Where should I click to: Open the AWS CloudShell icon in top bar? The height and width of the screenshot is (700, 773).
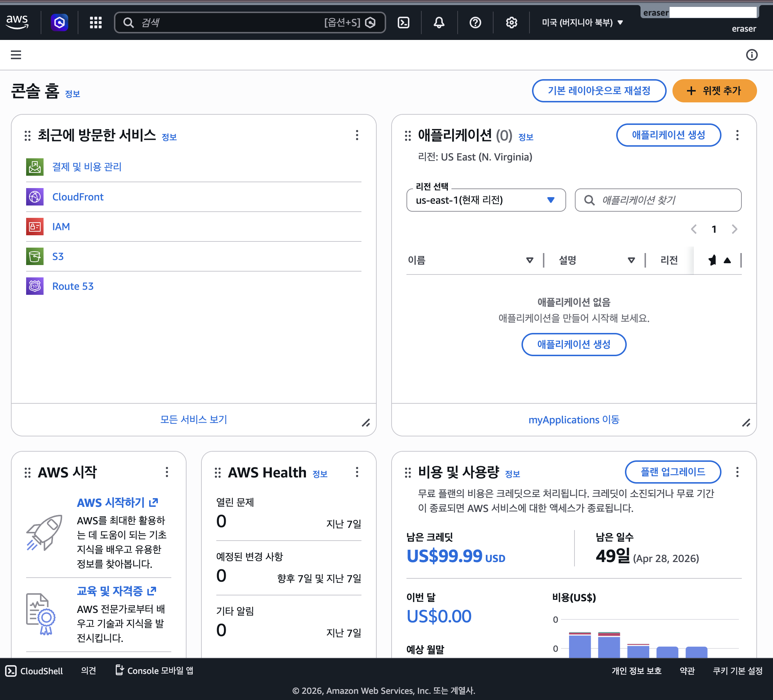(x=403, y=23)
